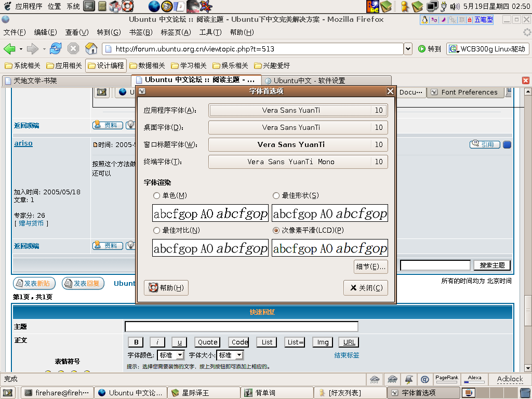Click the power plug icon in system tray

coord(444,6)
